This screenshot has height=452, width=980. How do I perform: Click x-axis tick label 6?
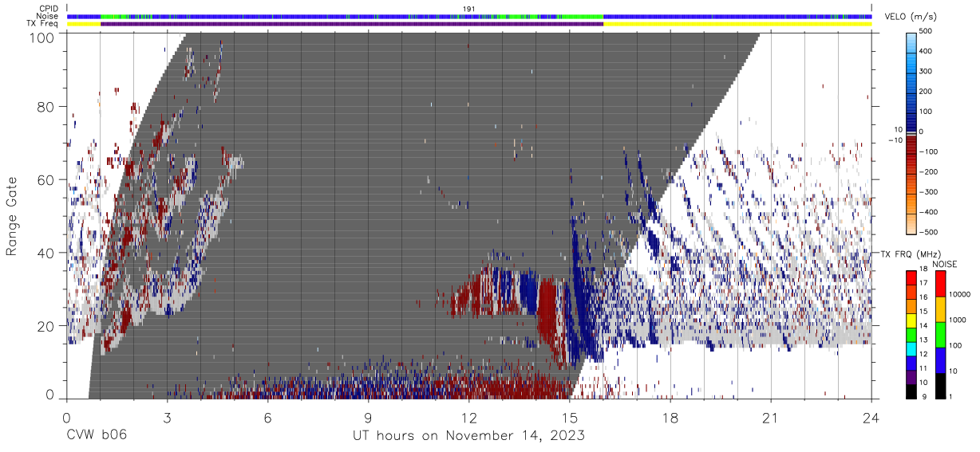pyautogui.click(x=268, y=418)
